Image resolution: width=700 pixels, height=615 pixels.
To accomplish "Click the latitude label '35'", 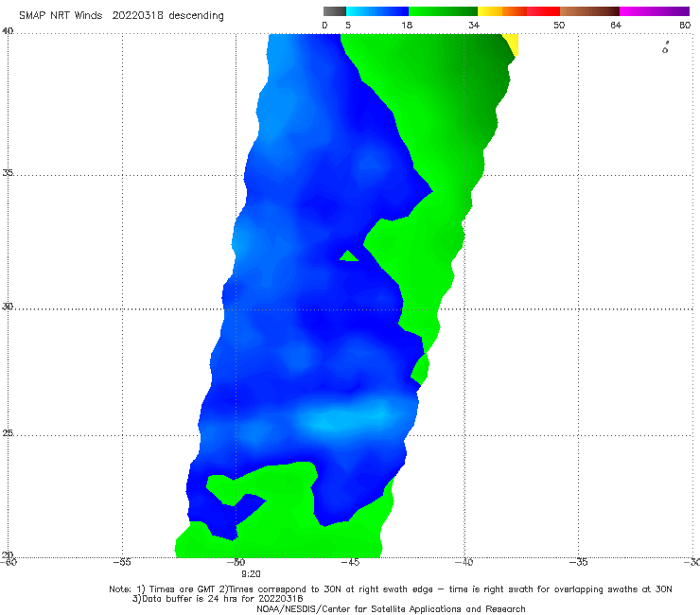I will tap(8, 172).
